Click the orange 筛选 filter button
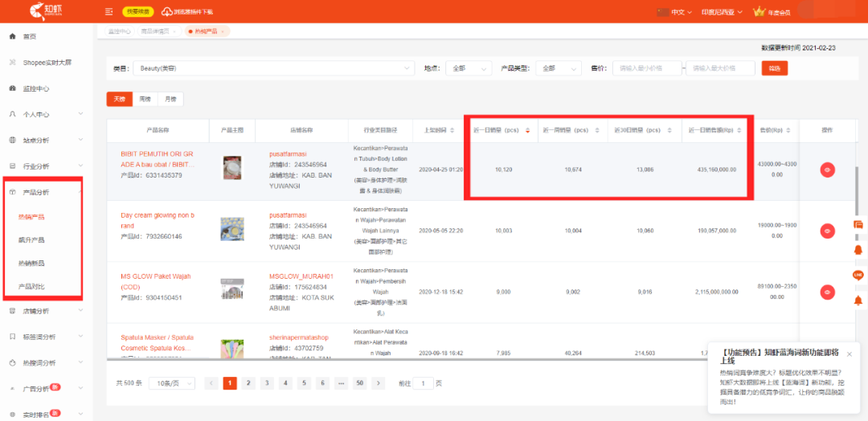 (775, 68)
